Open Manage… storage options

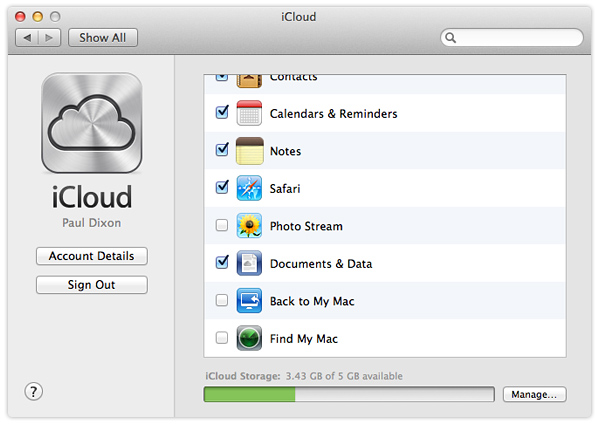point(534,394)
